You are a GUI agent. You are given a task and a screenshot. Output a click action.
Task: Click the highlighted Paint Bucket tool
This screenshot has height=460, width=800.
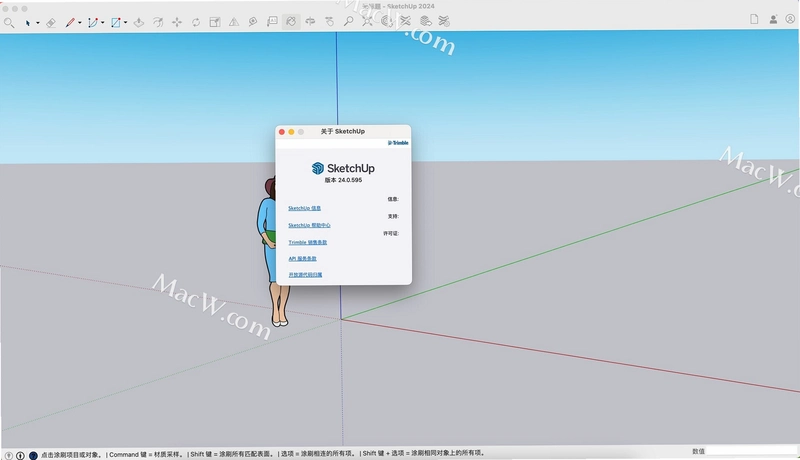[291, 22]
